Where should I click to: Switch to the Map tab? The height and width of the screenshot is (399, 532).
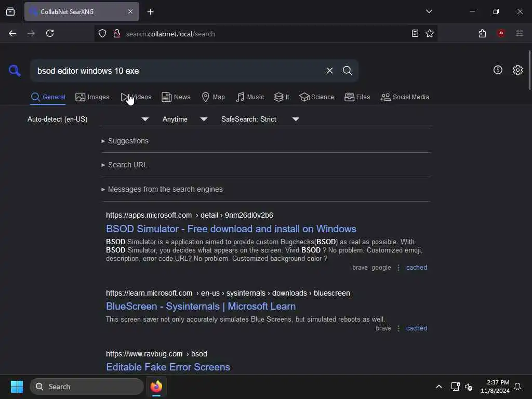(x=213, y=97)
